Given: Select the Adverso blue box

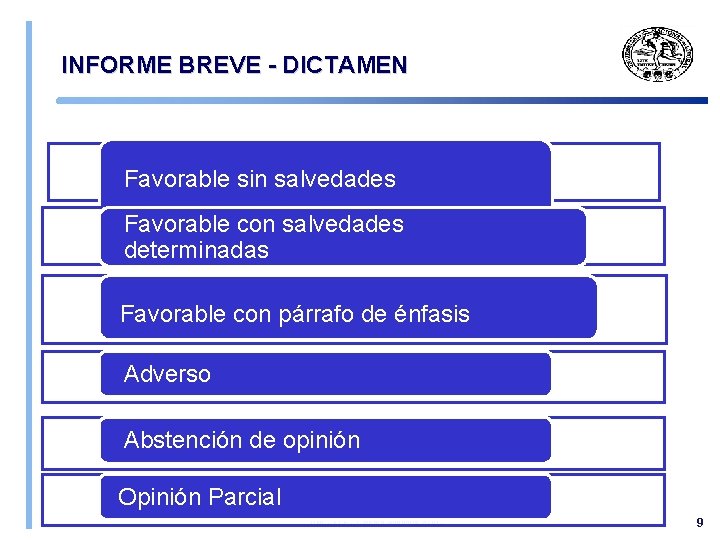Looking at the screenshot, I should coord(325,374).
